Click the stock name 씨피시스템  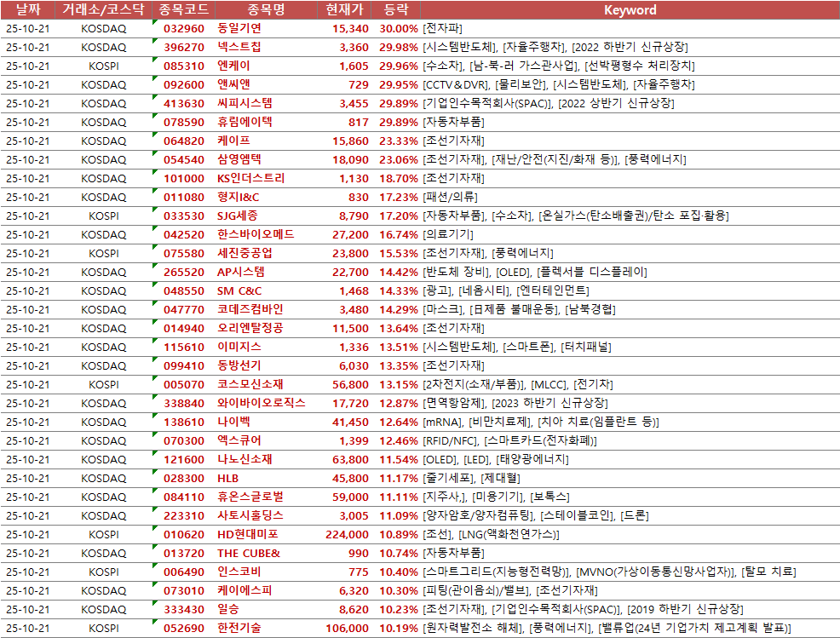[245, 103]
